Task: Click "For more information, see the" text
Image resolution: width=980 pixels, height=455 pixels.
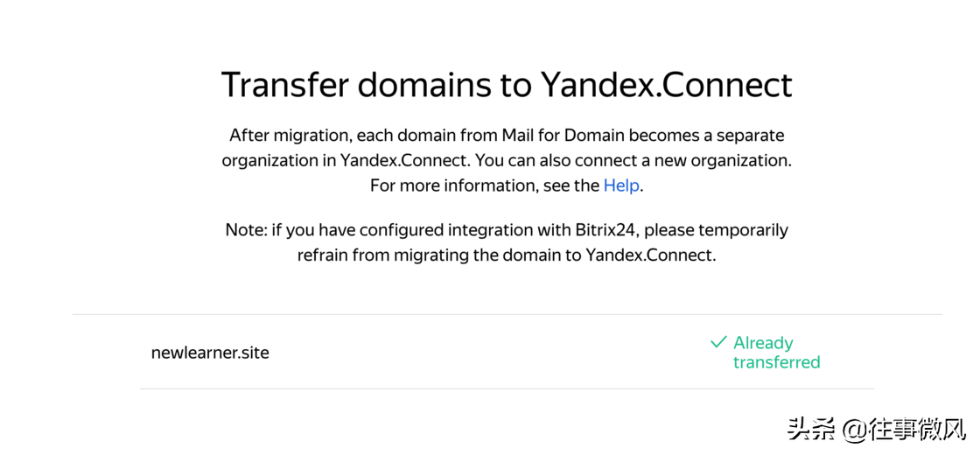Action: click(x=484, y=185)
